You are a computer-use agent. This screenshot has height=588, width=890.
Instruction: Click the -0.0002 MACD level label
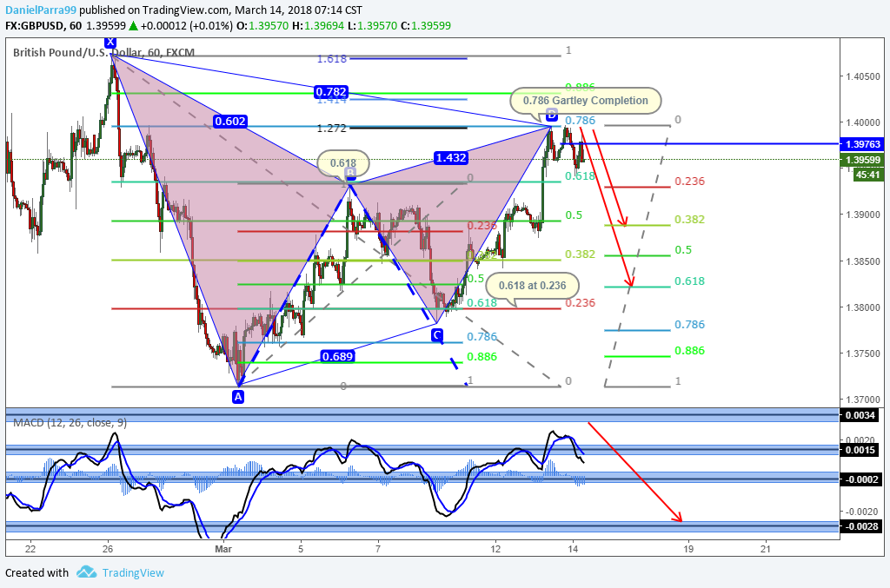(x=860, y=479)
